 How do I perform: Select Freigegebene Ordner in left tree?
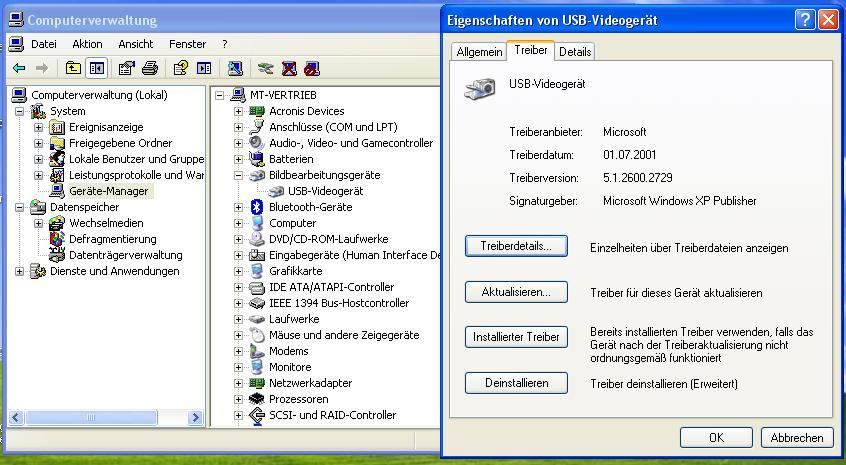click(x=120, y=143)
